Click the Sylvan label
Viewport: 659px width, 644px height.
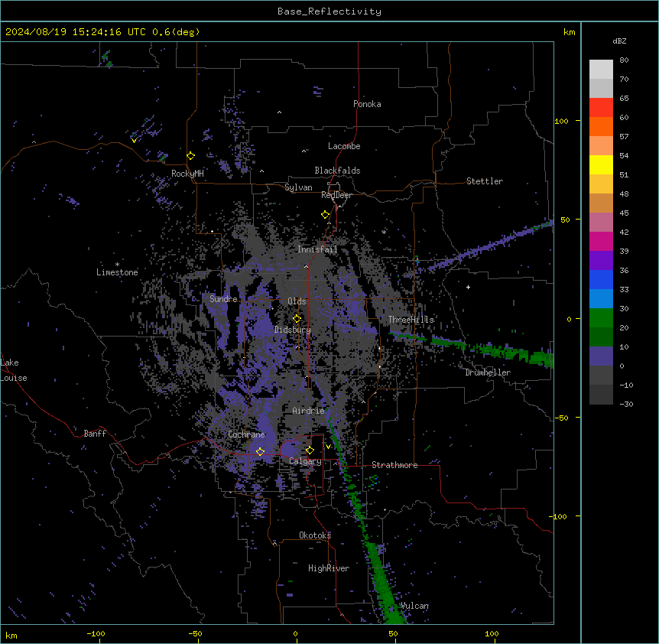click(298, 187)
